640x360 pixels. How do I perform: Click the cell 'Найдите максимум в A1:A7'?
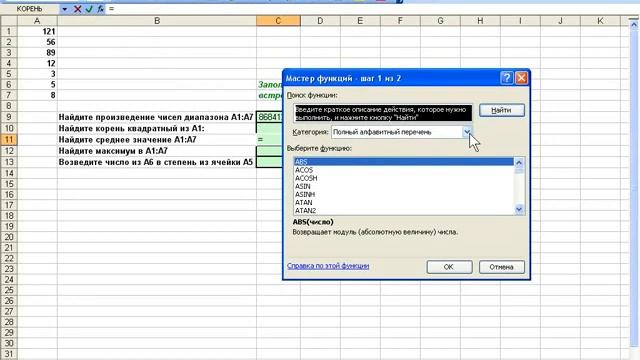tap(157, 151)
